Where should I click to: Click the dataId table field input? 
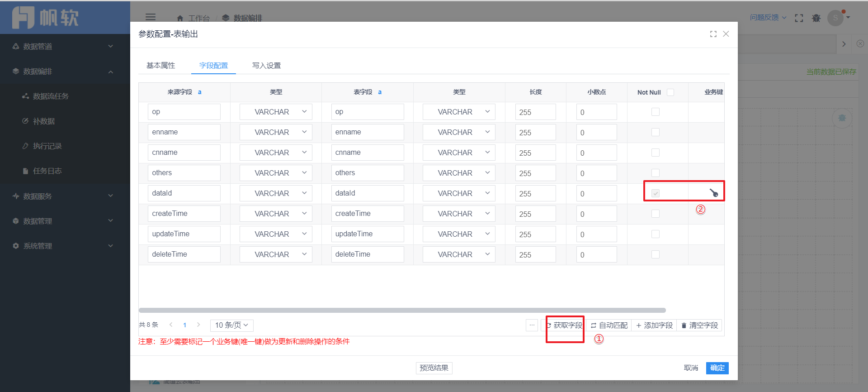point(367,193)
